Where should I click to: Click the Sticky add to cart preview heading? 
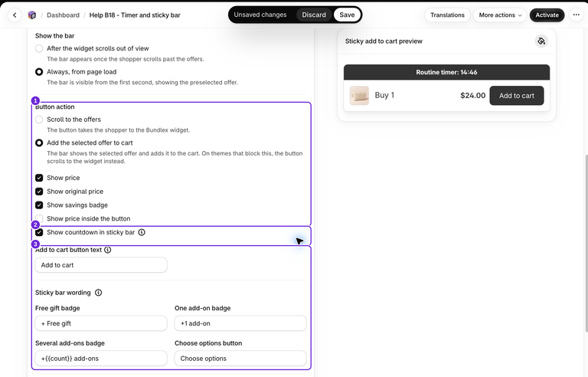tap(384, 41)
